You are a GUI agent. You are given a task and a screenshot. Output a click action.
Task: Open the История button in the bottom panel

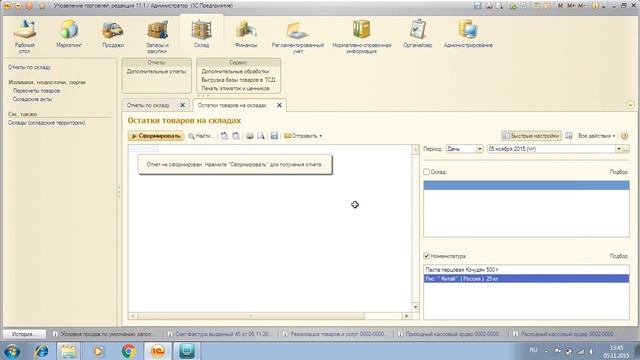click(x=24, y=334)
